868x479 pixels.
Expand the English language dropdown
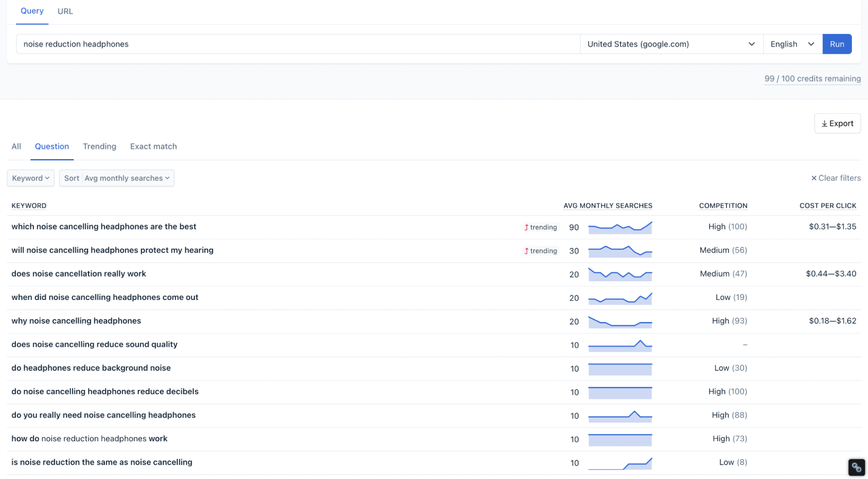[x=792, y=44]
